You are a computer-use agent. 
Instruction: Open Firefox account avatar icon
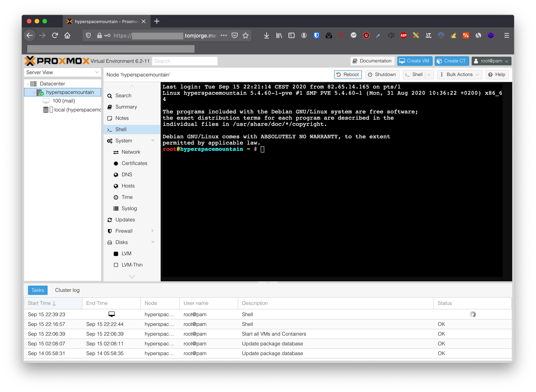[304, 35]
